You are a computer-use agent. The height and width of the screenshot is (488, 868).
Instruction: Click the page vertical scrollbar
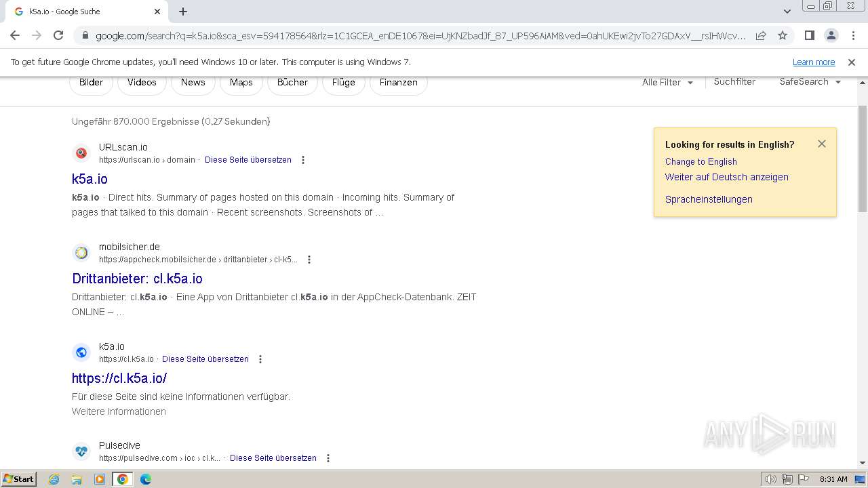(x=863, y=159)
